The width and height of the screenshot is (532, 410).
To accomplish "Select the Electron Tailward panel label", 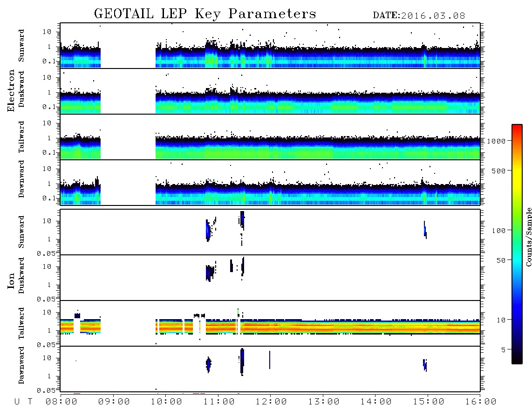I will (x=21, y=137).
